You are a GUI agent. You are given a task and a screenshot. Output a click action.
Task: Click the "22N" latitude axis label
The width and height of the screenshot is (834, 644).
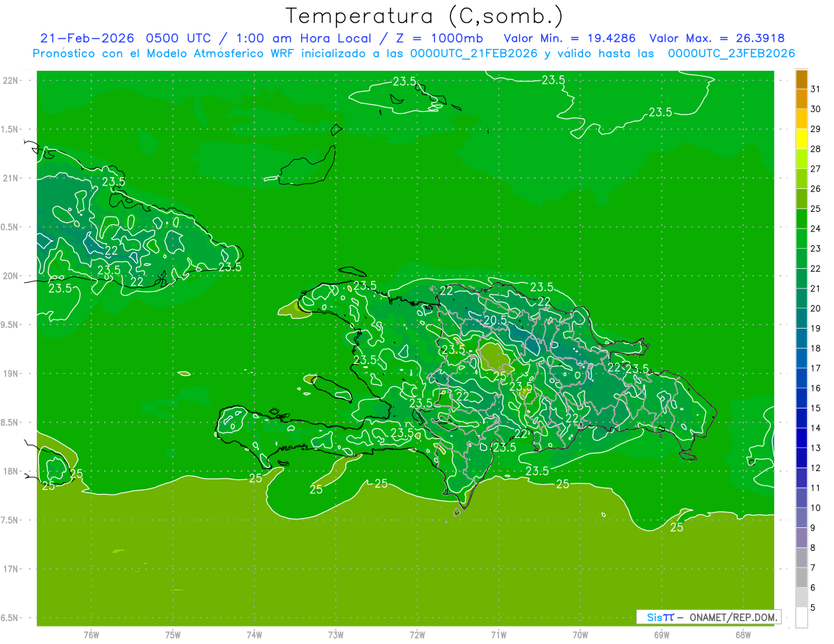(x=12, y=81)
